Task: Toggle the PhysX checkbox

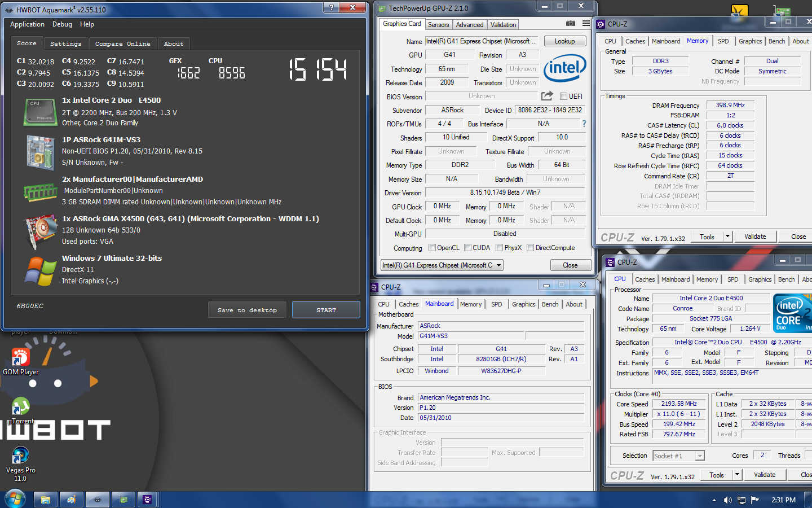Action: coord(499,248)
